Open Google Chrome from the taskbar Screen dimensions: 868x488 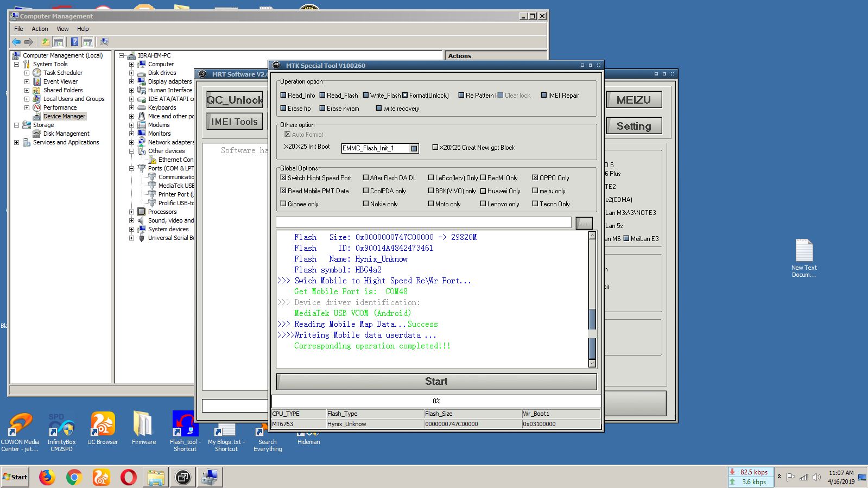pyautogui.click(x=74, y=477)
